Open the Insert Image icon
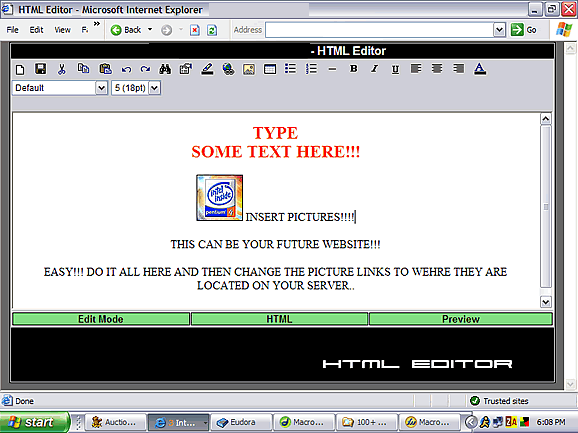This screenshot has height=433, width=578. [x=249, y=69]
